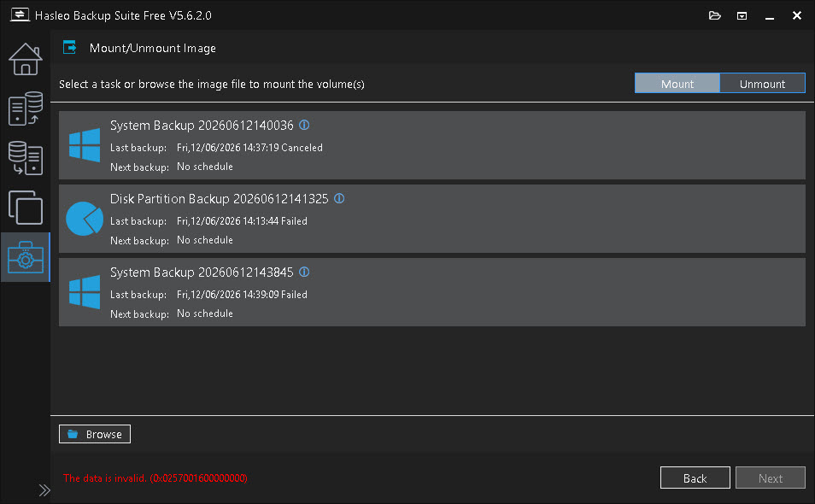Screen dimensions: 815x504
Task: View info for System Backup 20260612140036
Action: (x=305, y=126)
